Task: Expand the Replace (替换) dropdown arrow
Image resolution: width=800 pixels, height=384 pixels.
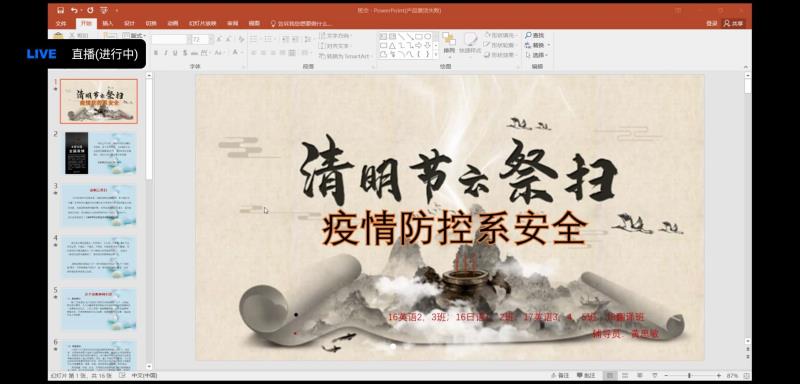Action: pos(549,45)
